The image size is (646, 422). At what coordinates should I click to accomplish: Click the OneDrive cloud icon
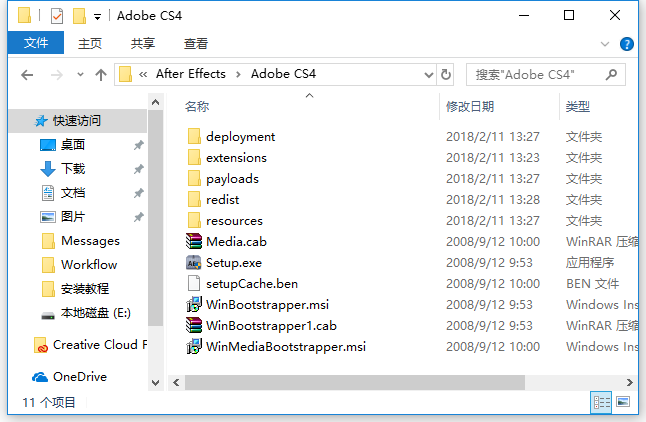tap(40, 377)
